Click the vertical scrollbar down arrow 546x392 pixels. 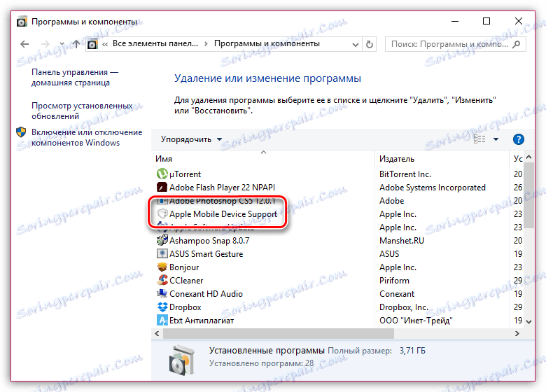click(529, 322)
